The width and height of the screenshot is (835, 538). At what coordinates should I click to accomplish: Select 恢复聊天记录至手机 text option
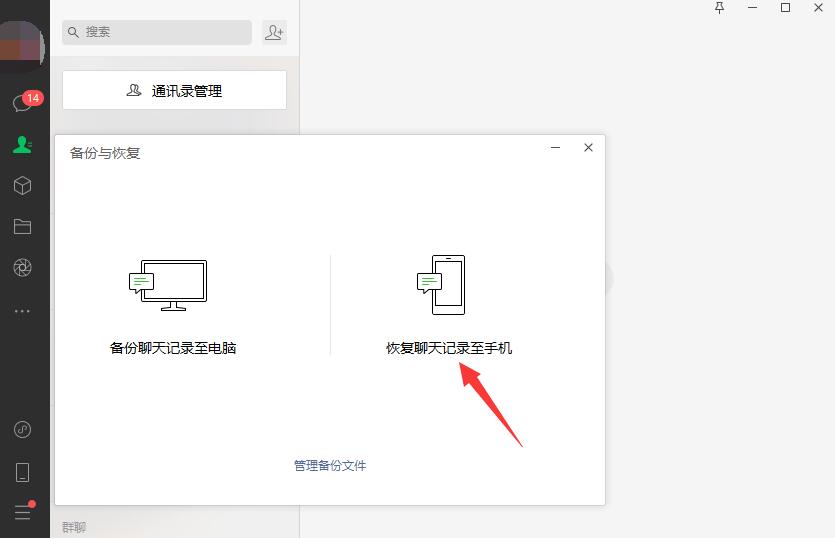point(449,349)
